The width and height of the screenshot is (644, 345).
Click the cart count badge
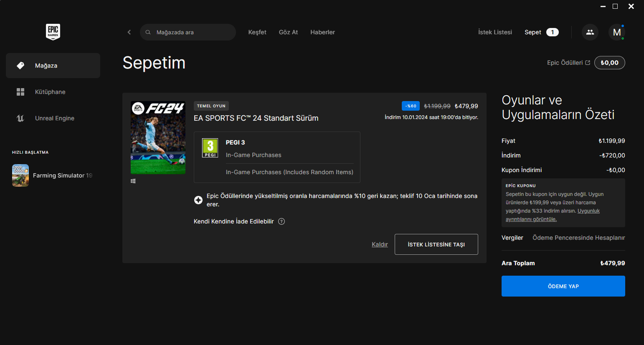(x=553, y=32)
